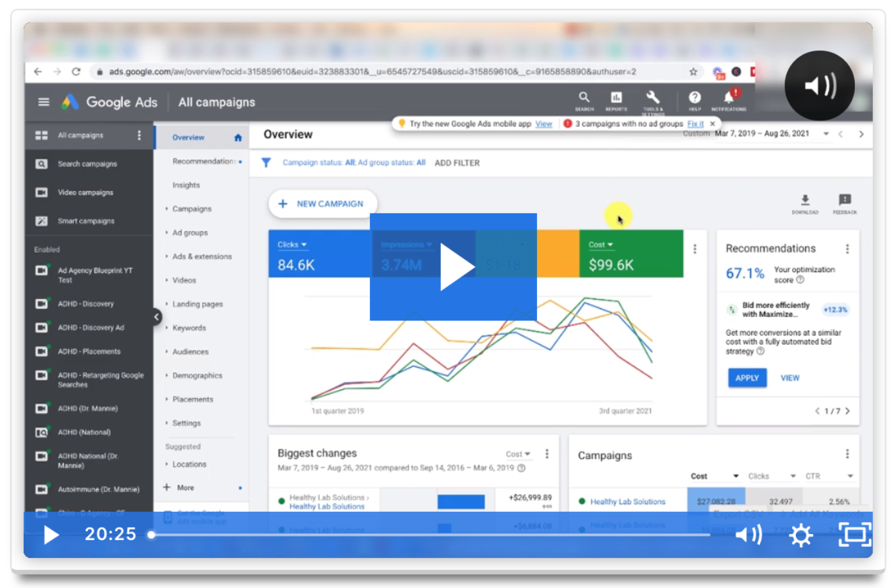Create a campaign with NEW CAMPAIGN button
Viewport: 896px width, 588px height.
click(x=322, y=204)
